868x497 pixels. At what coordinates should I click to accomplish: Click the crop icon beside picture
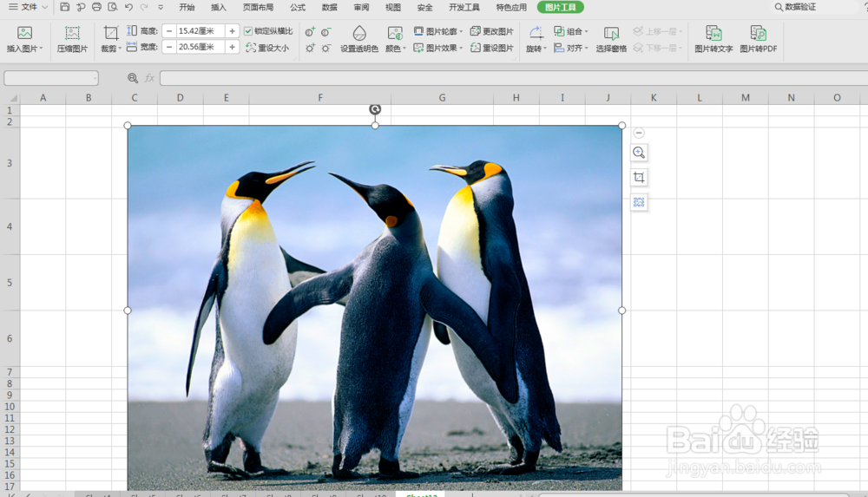[x=639, y=177]
